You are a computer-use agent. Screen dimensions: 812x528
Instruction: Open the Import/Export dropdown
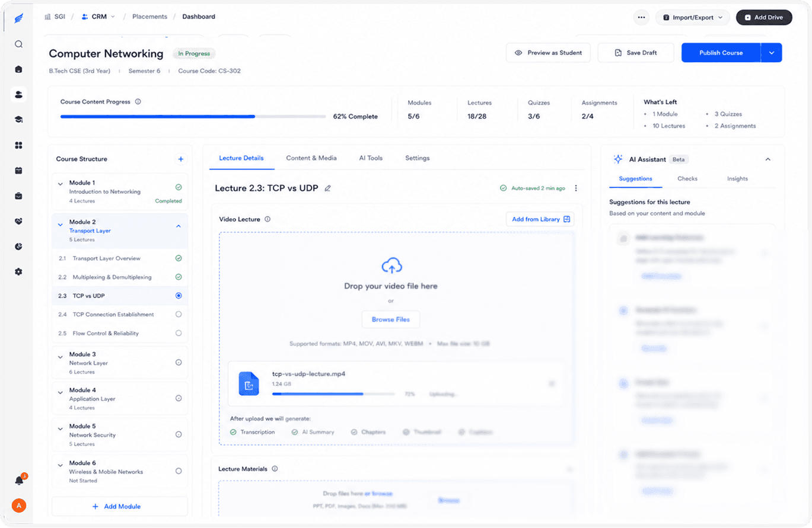click(x=693, y=17)
